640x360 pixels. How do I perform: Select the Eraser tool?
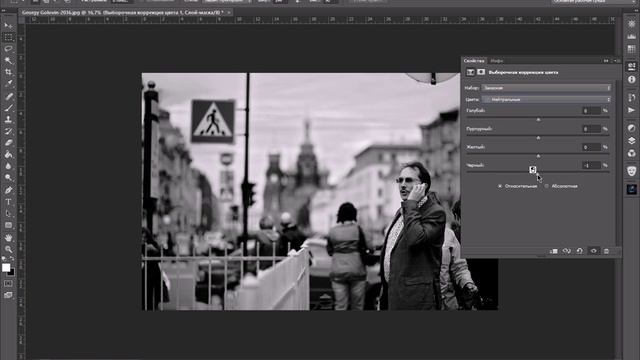(x=8, y=143)
